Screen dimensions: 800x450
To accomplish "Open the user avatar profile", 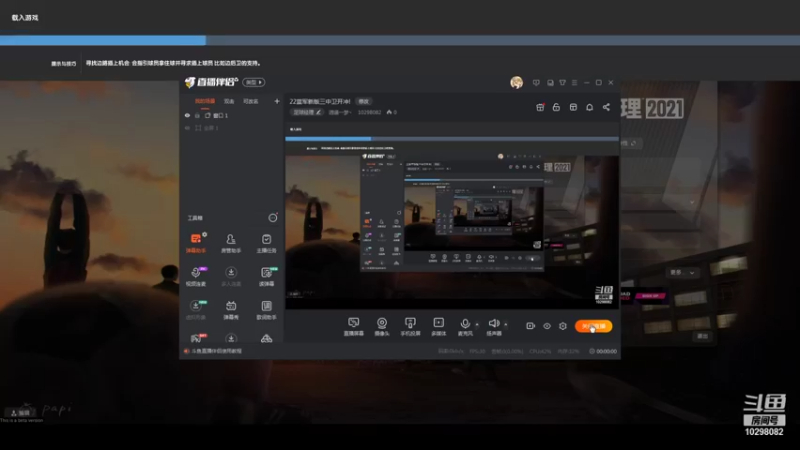I will [516, 82].
